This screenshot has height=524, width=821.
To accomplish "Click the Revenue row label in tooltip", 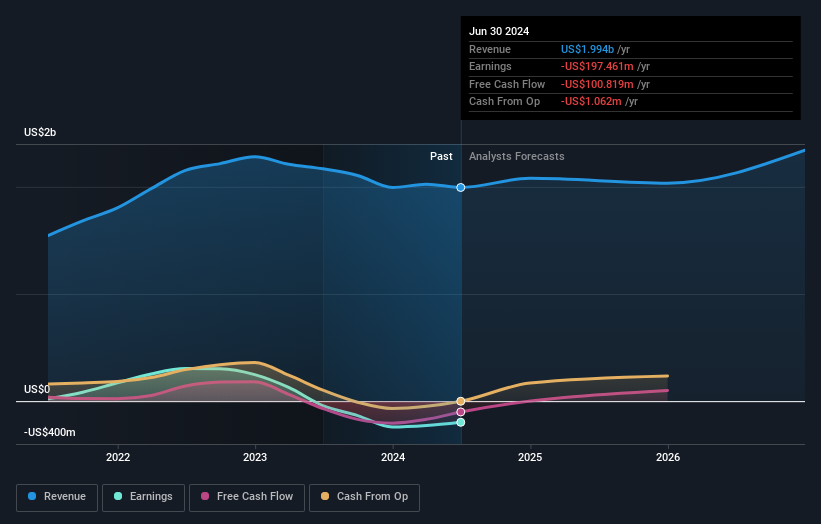I will point(490,49).
